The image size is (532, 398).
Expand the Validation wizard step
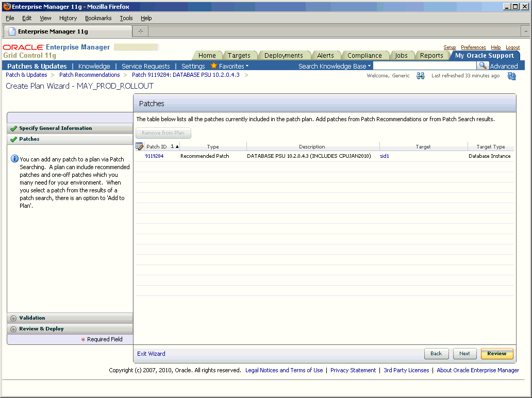[70, 318]
